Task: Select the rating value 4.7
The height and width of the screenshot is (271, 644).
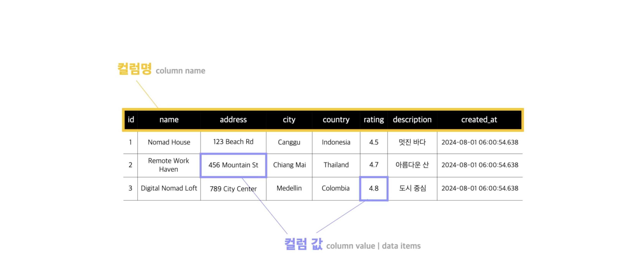Action: (374, 165)
